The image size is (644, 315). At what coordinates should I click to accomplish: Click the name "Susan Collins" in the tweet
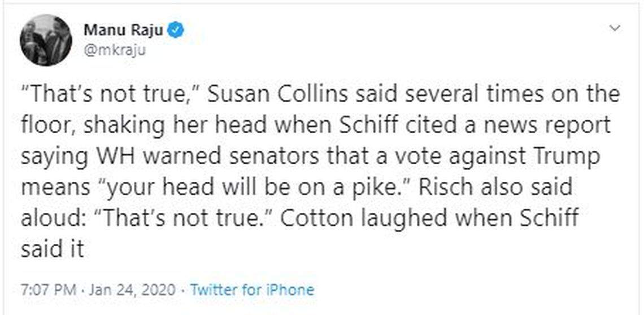pyautogui.click(x=271, y=94)
